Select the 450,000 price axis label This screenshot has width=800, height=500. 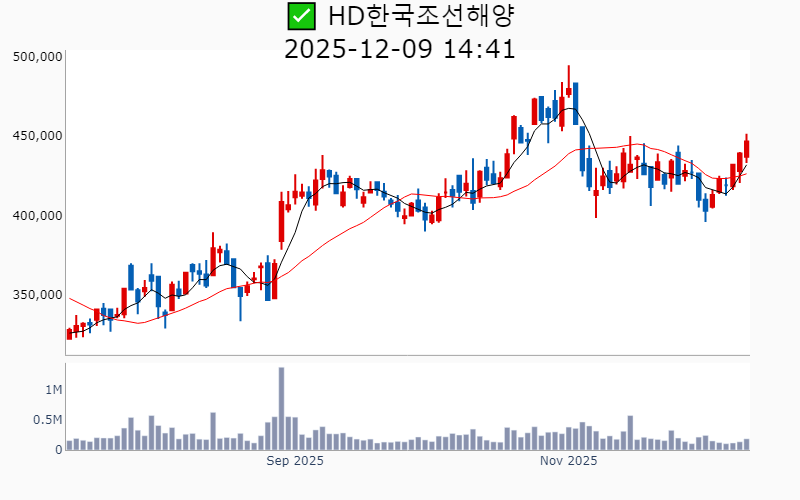pos(38,135)
